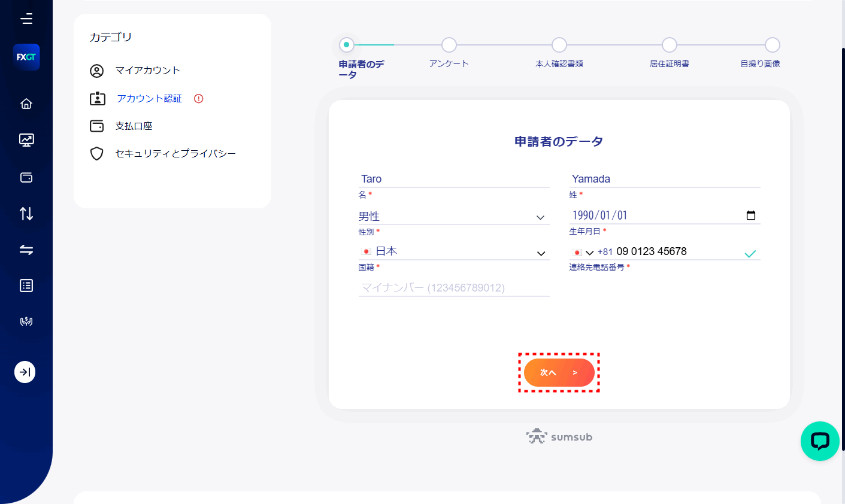This screenshot has height=504, width=845.
Task: Open セキュリティとプライバシー category
Action: tap(176, 154)
